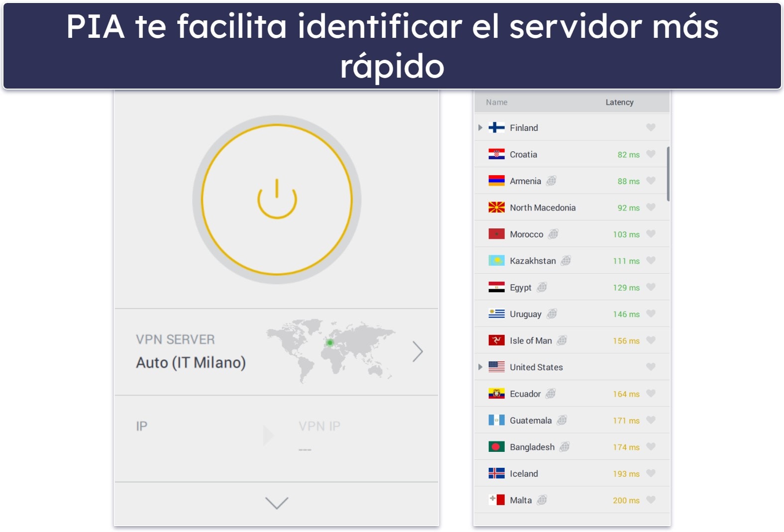Click the Ecuador geo-located globe icon

tap(550, 394)
